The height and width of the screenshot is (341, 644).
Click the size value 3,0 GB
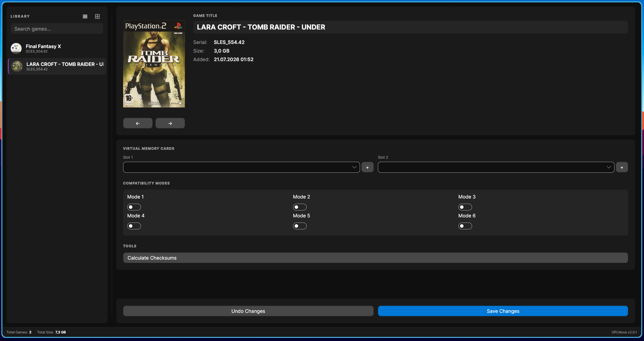click(x=221, y=51)
